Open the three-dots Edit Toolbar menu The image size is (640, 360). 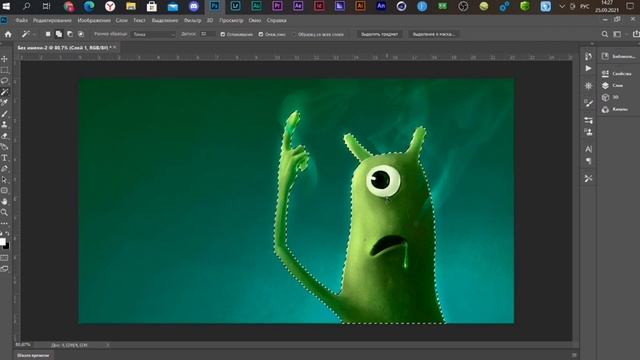4,223
